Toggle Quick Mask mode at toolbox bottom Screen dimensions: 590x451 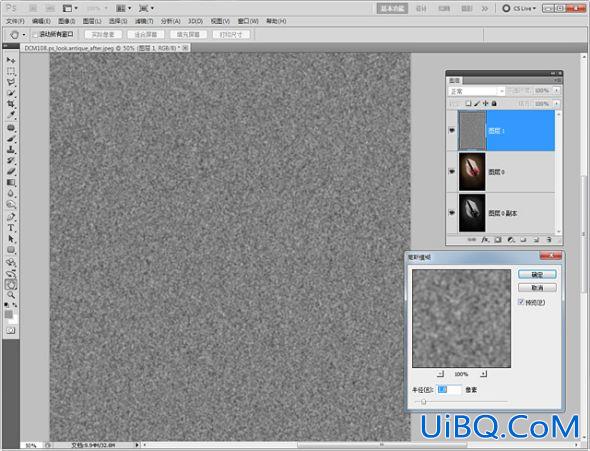(x=11, y=331)
